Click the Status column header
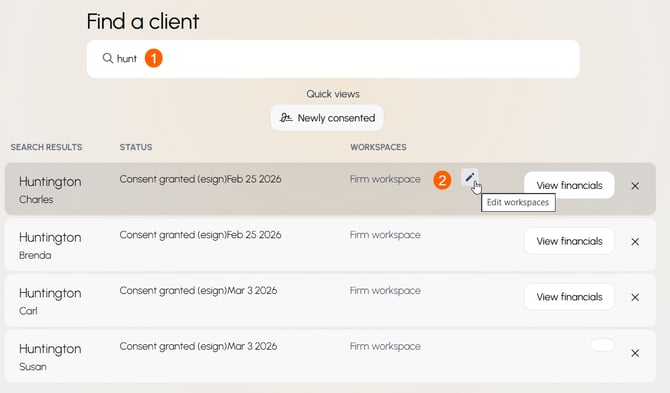 pos(136,147)
